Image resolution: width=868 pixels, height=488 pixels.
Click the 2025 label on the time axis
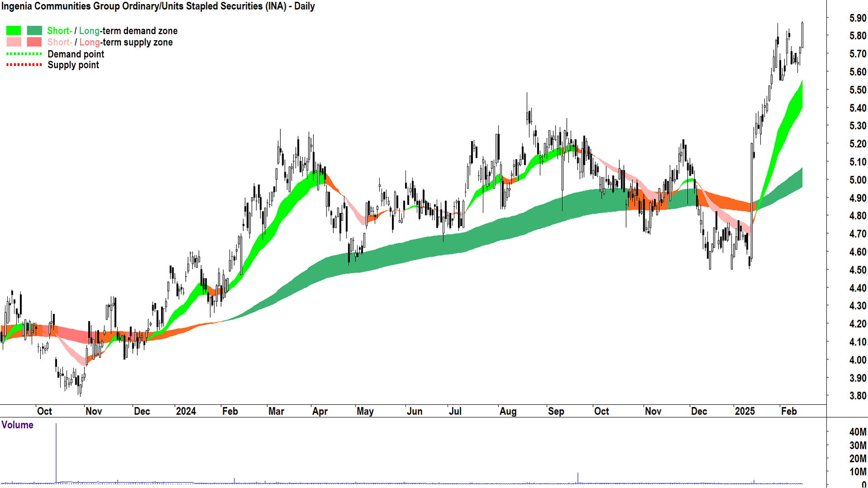(745, 412)
